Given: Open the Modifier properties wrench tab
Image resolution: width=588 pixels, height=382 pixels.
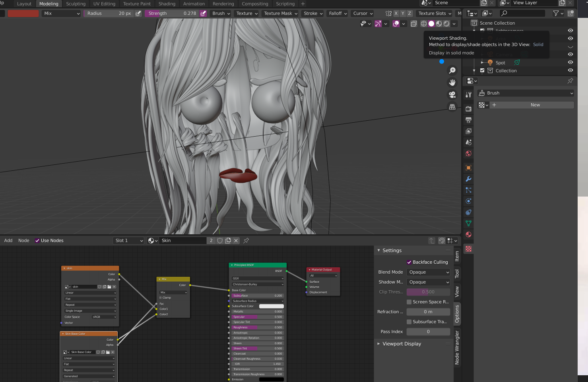Looking at the screenshot, I should 468,179.
